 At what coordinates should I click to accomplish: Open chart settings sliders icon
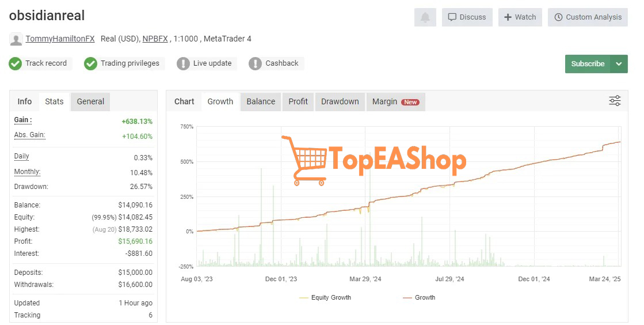(615, 101)
